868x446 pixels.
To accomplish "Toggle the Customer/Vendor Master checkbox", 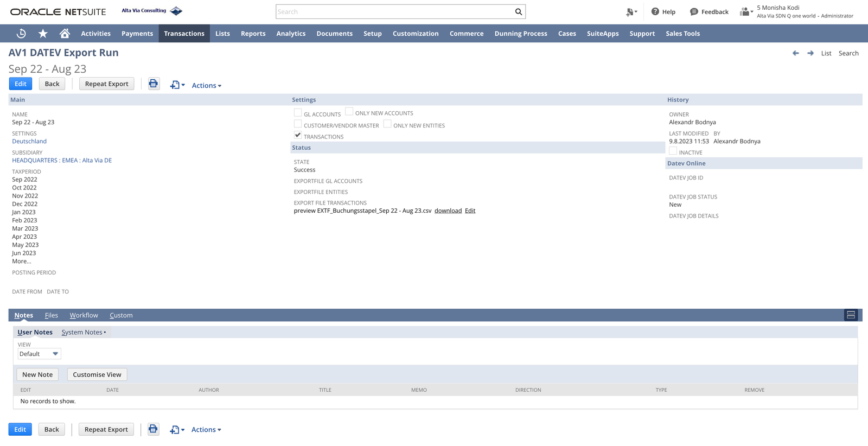I will (298, 124).
